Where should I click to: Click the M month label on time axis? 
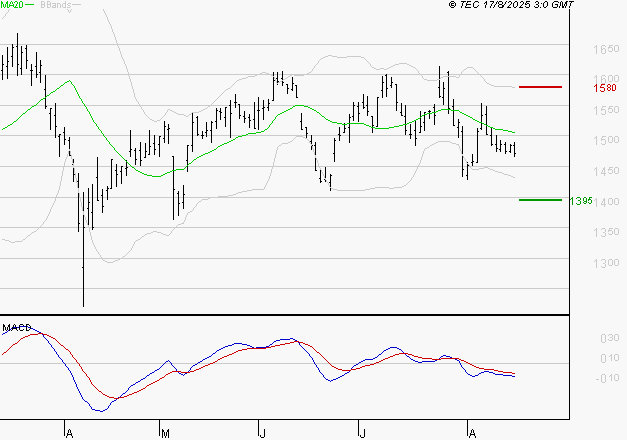(x=165, y=434)
